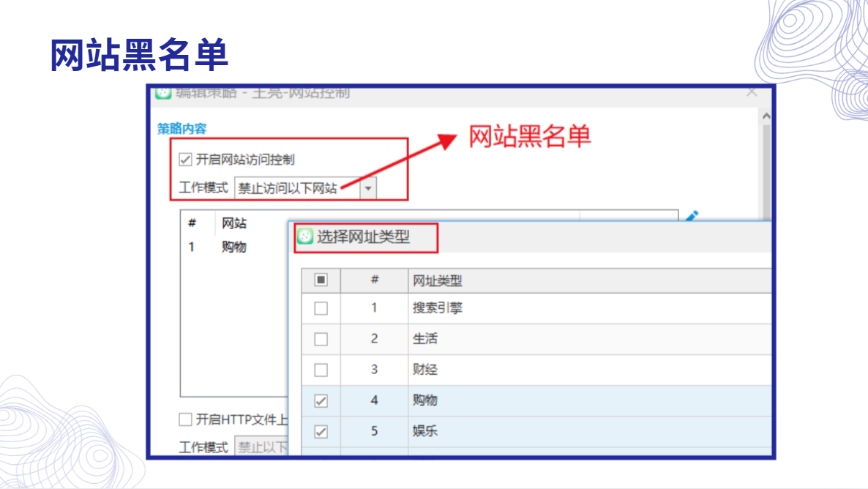Select the 娱乐 row text
Screen dimensions: 868x489
pyautogui.click(x=424, y=431)
